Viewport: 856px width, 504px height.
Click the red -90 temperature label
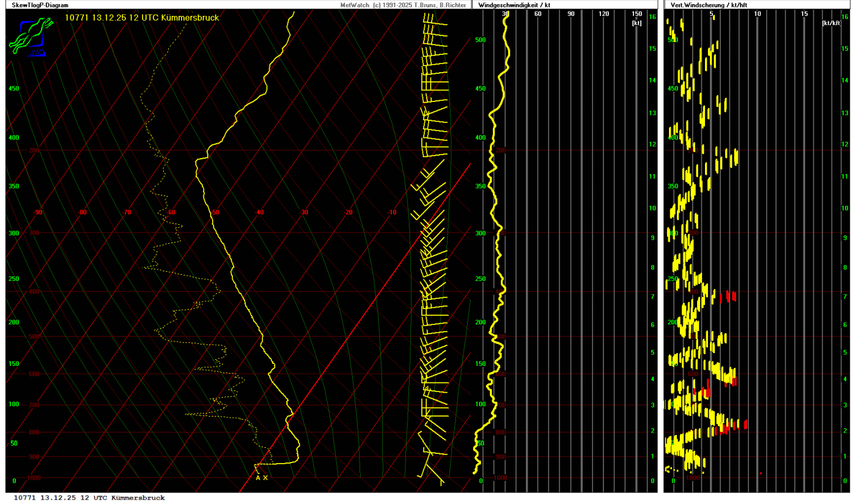pos(38,213)
